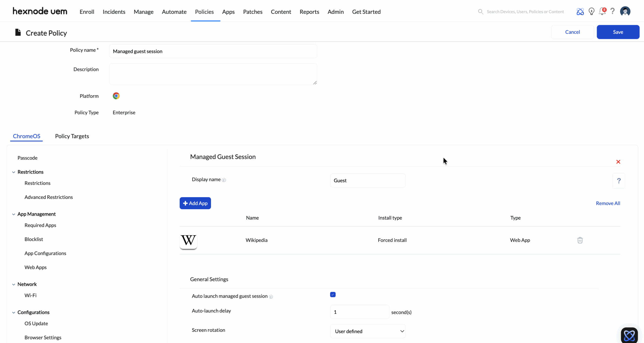Open the blue help badge near Display name
644x343 pixels.
point(619,180)
